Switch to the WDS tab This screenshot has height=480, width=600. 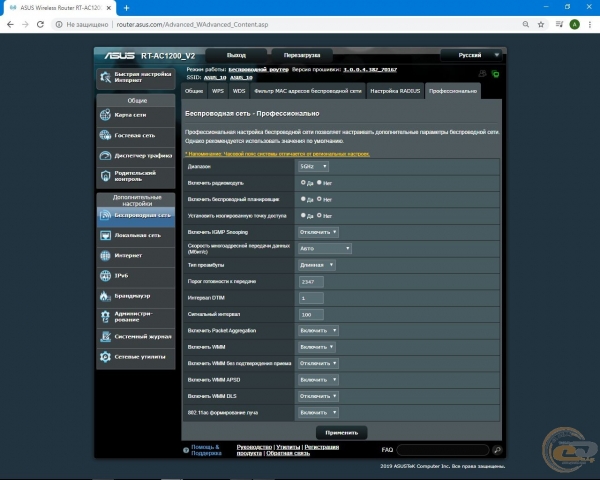[x=239, y=91]
